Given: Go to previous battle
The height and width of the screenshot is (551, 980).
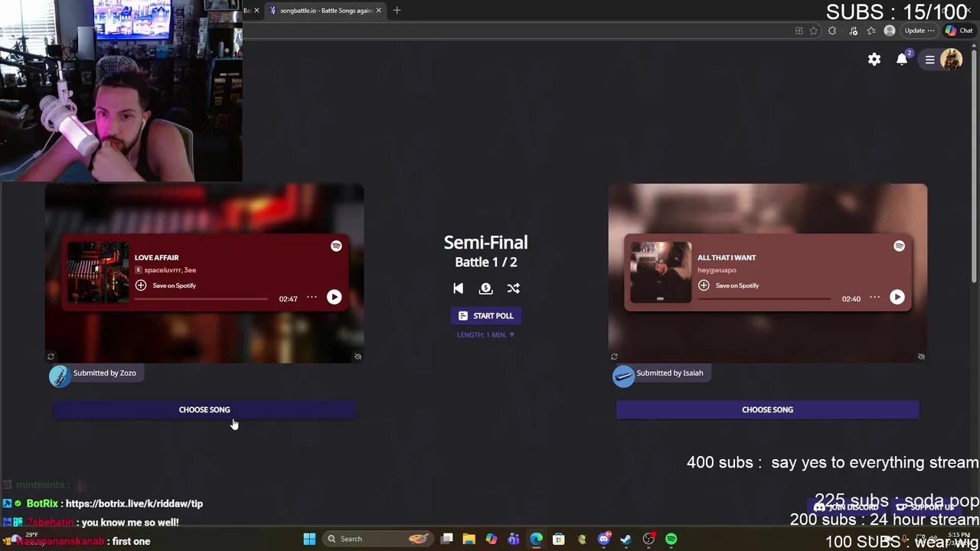Looking at the screenshot, I should 458,289.
